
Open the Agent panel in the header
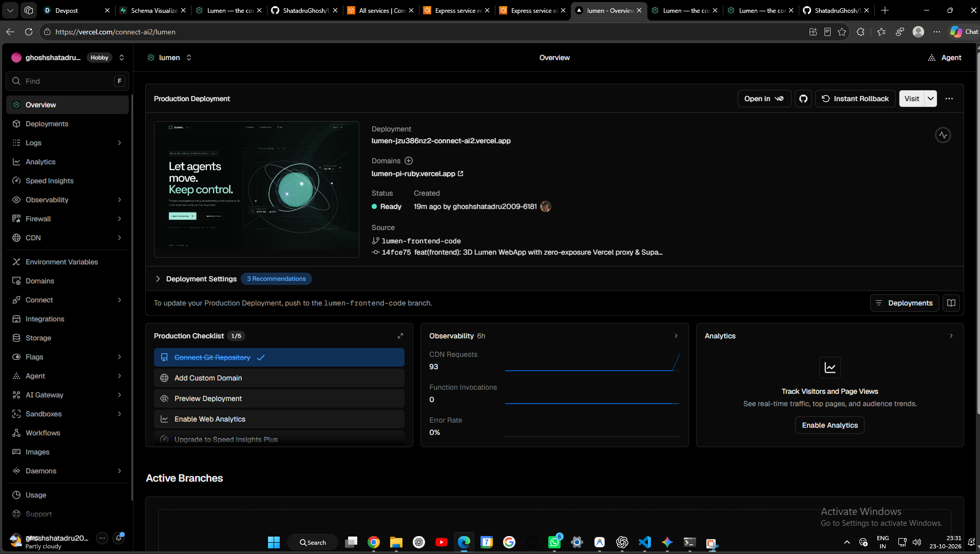[945, 58]
